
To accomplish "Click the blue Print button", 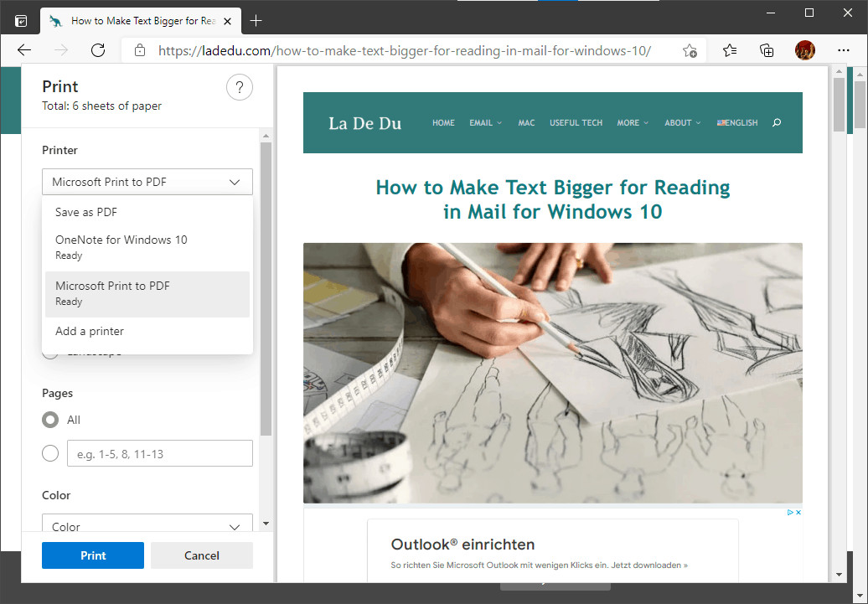I will [93, 555].
